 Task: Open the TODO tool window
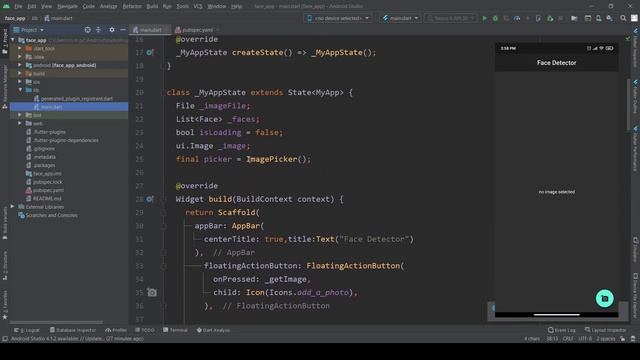click(145, 330)
